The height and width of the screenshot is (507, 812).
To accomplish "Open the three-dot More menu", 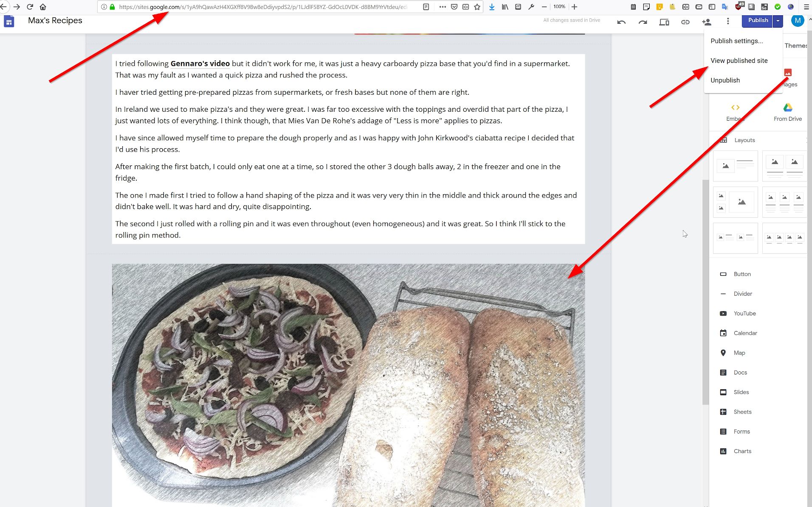I will [x=727, y=21].
